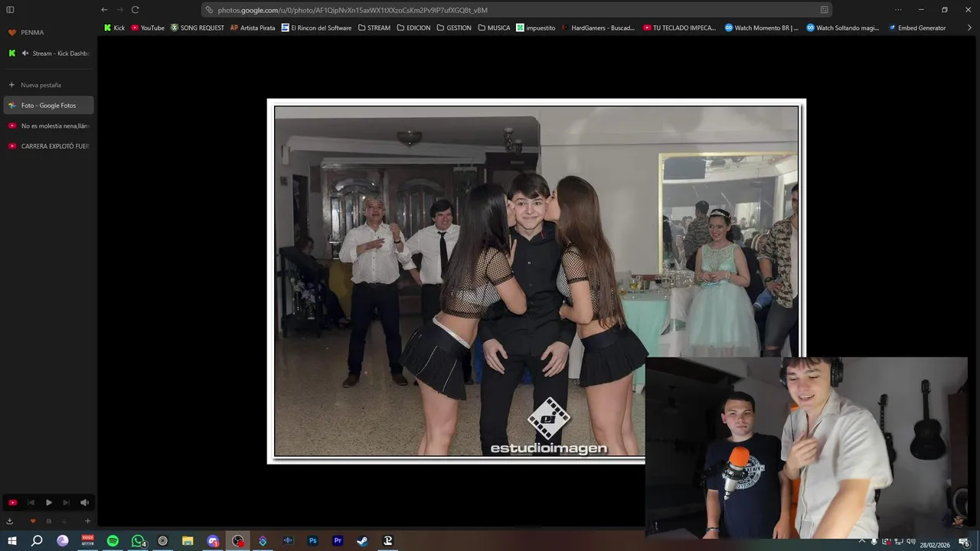This screenshot has height=551, width=980.
Task: Open Watch Soltando magi... bookmark
Action: (843, 28)
